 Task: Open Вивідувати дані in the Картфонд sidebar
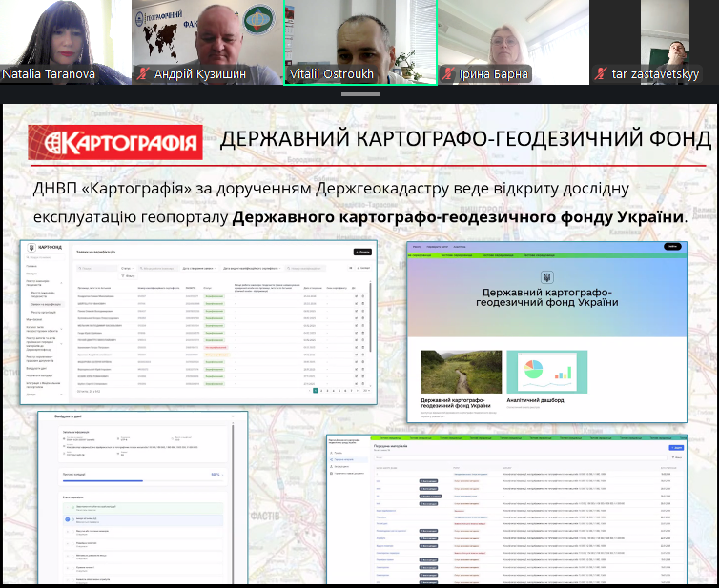click(x=36, y=369)
